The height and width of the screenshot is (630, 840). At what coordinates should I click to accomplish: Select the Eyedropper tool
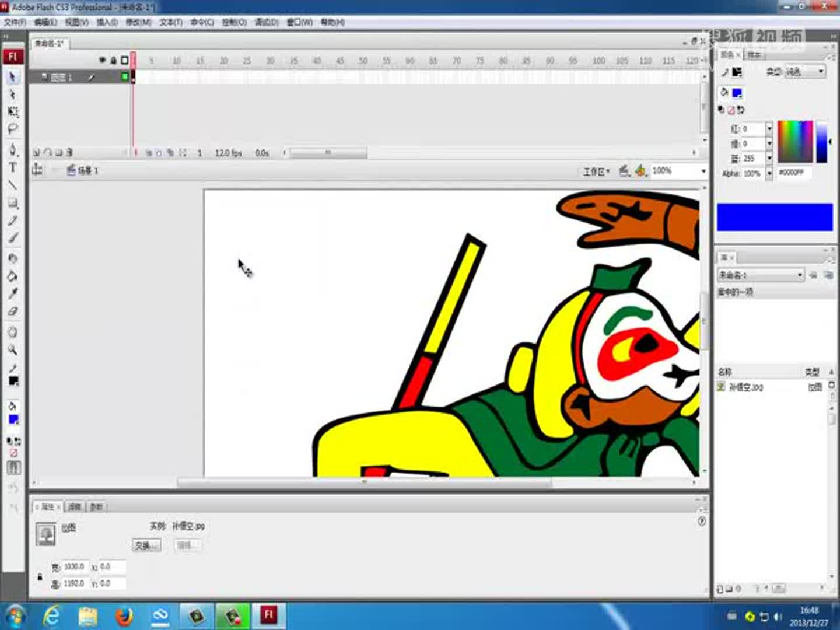[x=13, y=293]
